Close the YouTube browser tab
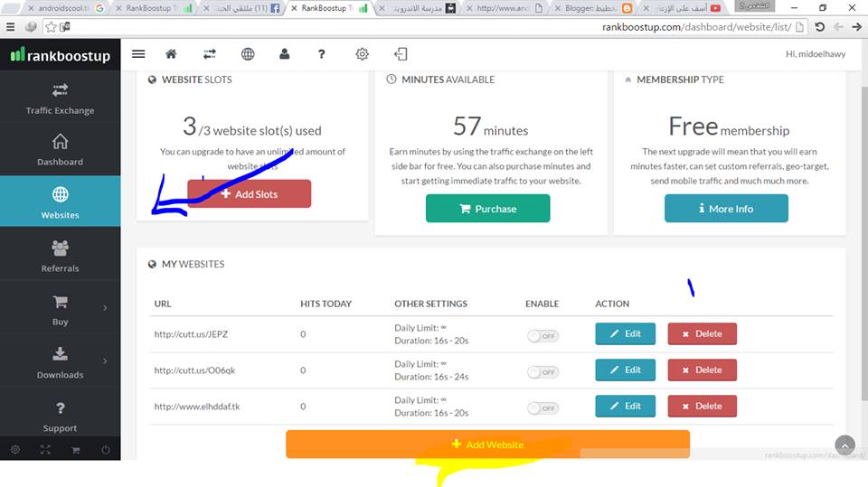The height and width of the screenshot is (487, 868). [x=646, y=8]
